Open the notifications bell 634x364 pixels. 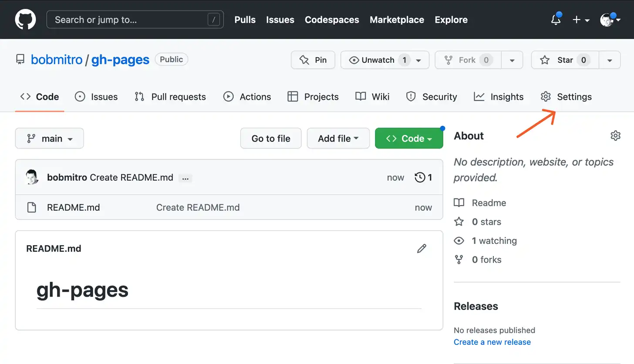pos(556,20)
